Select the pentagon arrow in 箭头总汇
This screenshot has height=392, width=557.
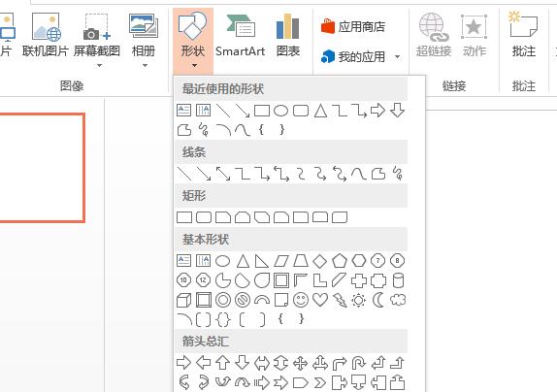tap(301, 382)
